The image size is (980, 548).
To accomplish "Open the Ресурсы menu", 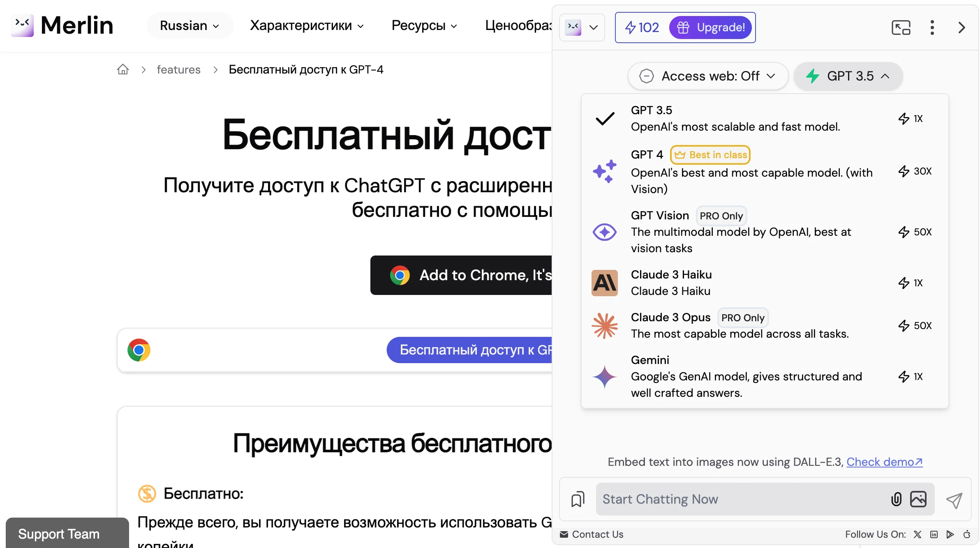I will tap(424, 25).
